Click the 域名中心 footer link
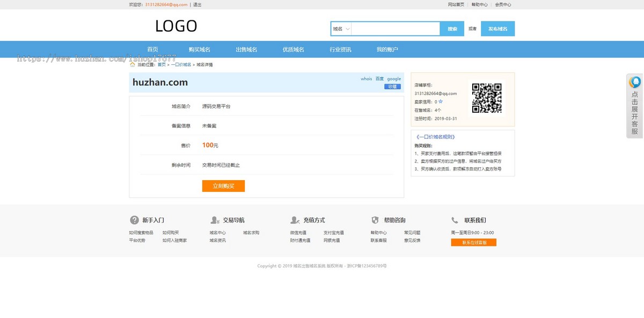Screen dimensions: 644x318 (218, 233)
